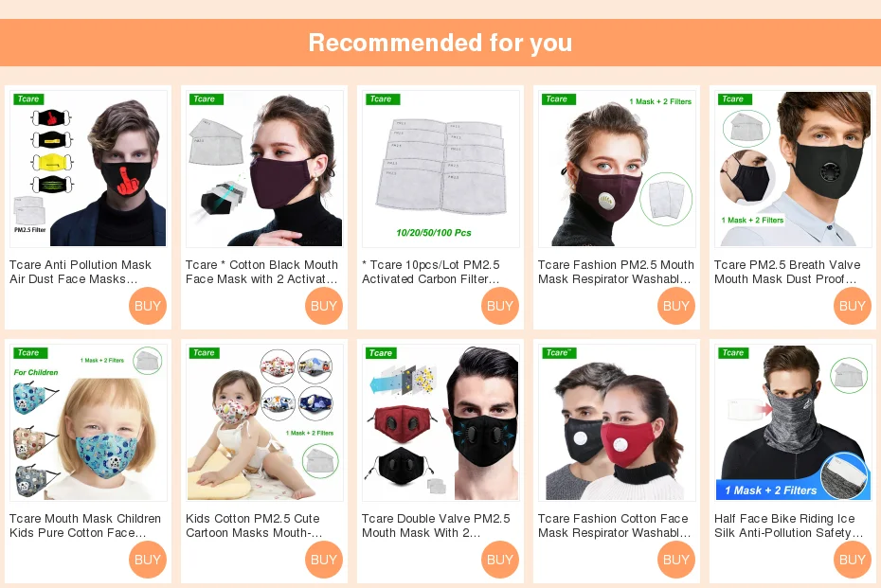Screen dimensions: 881x588
Task: Click BUY for PM2.5 Breath Valve Mouth Mask
Action: [x=853, y=306]
